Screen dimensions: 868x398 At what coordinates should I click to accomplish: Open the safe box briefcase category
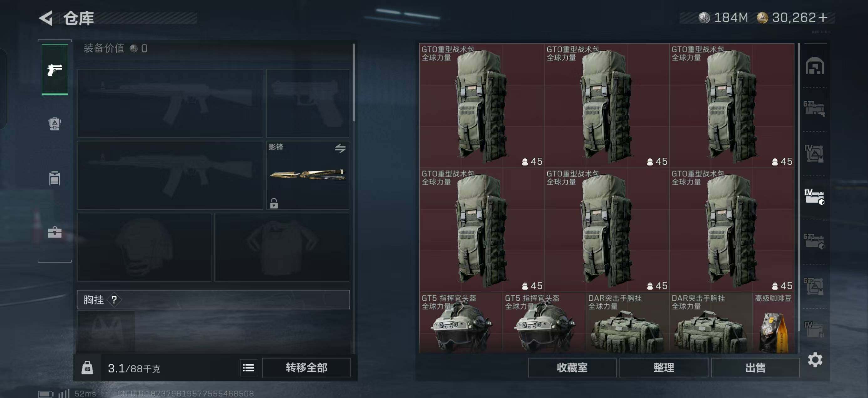[54, 232]
